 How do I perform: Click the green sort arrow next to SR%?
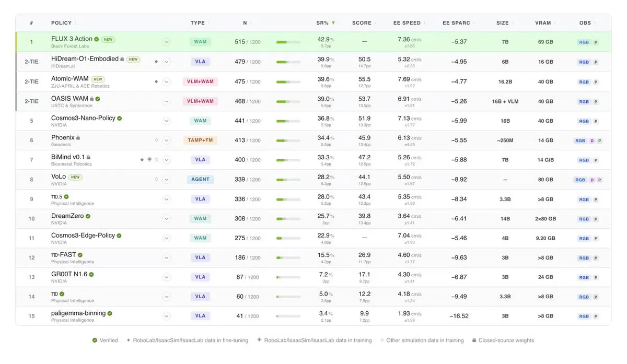(x=333, y=23)
